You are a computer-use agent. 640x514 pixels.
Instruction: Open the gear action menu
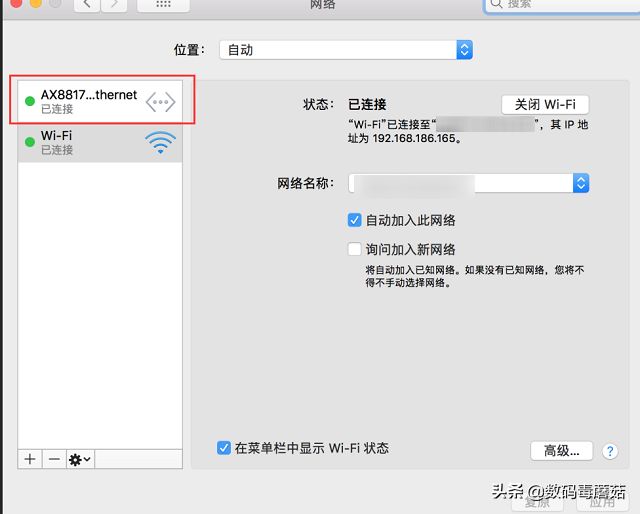pyautogui.click(x=80, y=459)
